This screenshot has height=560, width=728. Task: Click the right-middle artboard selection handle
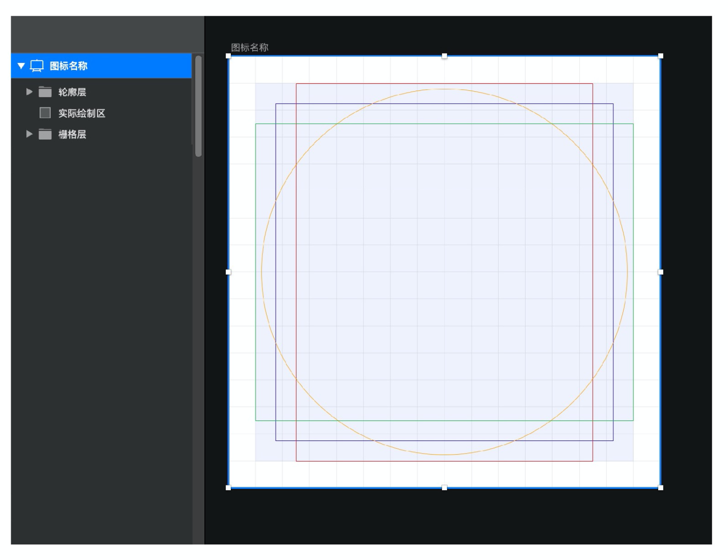tap(661, 272)
